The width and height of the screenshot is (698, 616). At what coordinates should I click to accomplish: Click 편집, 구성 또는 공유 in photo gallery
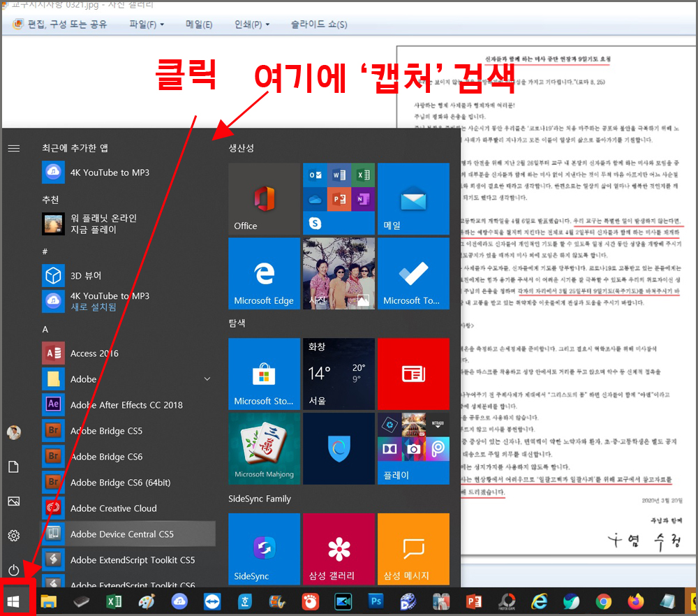(61, 24)
